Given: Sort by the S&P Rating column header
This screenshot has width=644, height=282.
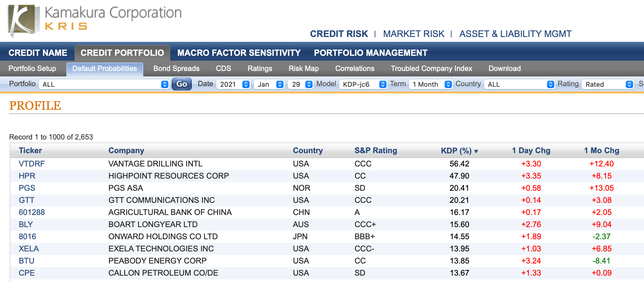Looking at the screenshot, I should [x=376, y=150].
